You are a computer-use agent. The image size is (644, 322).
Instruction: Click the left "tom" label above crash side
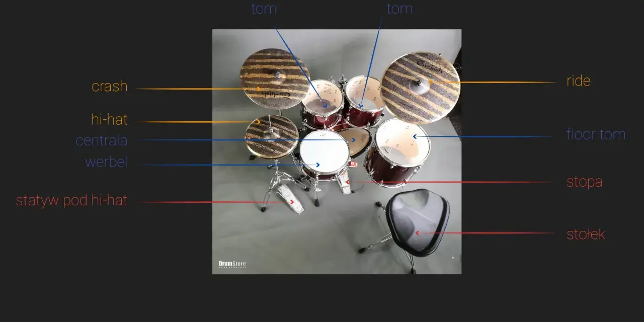[x=264, y=9]
